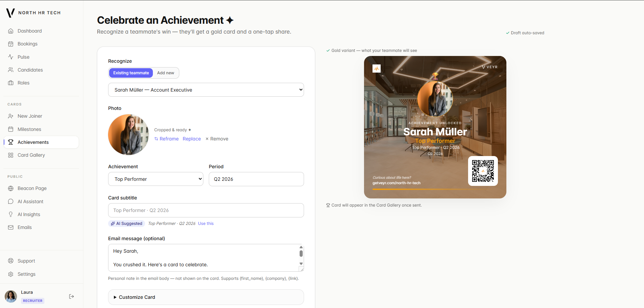Go to Beacon Page menu item
The width and height of the screenshot is (644, 308).
click(41, 188)
